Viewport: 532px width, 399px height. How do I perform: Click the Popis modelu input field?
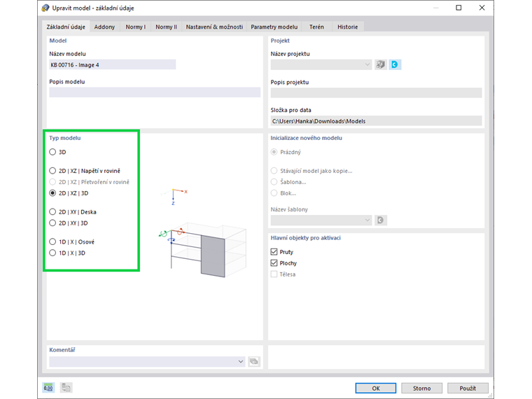pyautogui.click(x=155, y=92)
